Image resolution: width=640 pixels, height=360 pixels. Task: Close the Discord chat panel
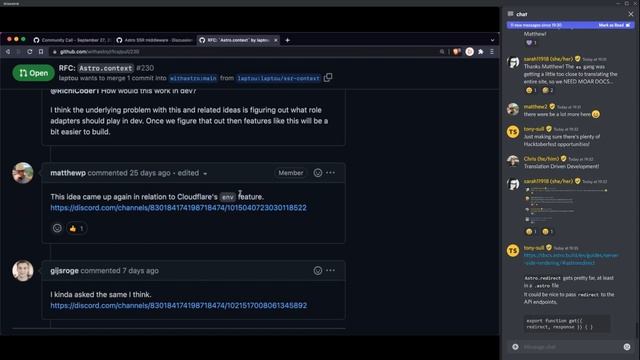pyautogui.click(x=631, y=14)
